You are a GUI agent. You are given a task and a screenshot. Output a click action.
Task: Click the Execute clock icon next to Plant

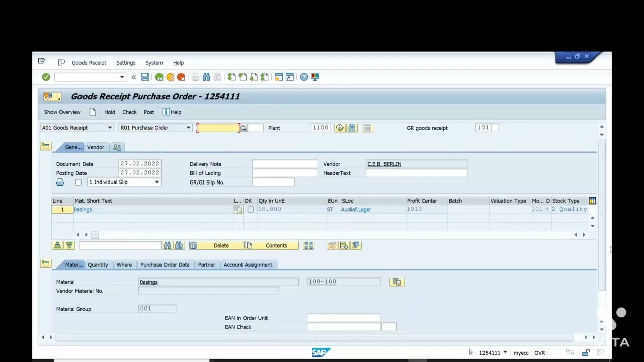(x=340, y=128)
